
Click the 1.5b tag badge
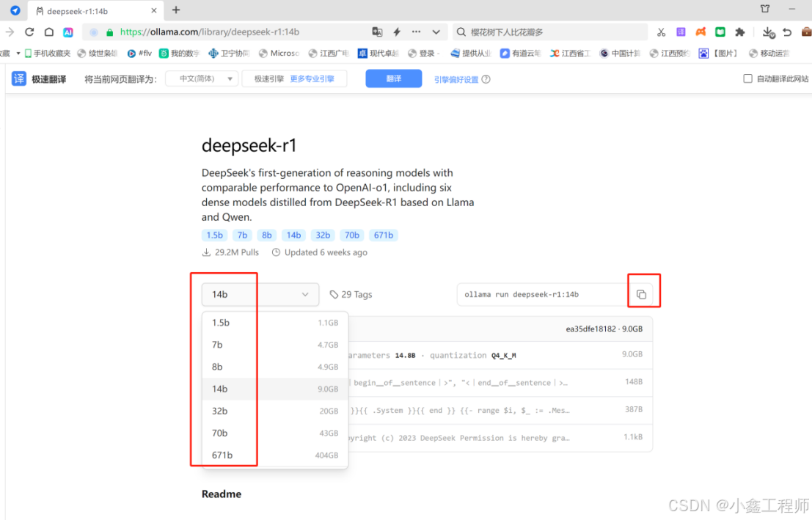pos(214,235)
